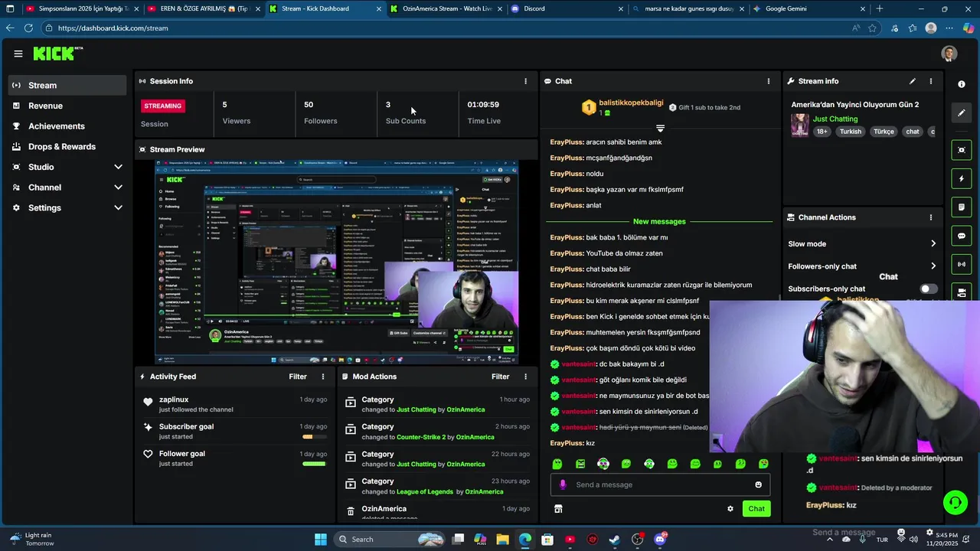Collapse the gift leaderboard arrow in chat

coord(660,128)
